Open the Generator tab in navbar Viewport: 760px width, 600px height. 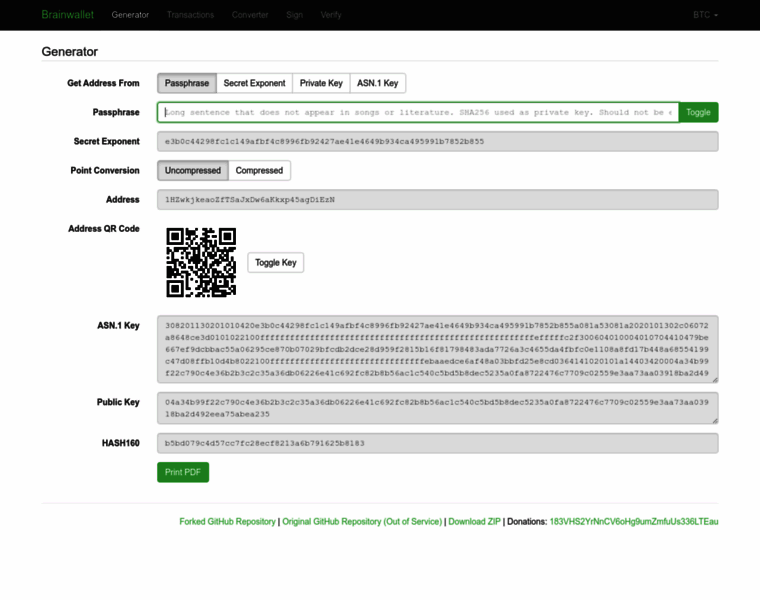click(130, 15)
